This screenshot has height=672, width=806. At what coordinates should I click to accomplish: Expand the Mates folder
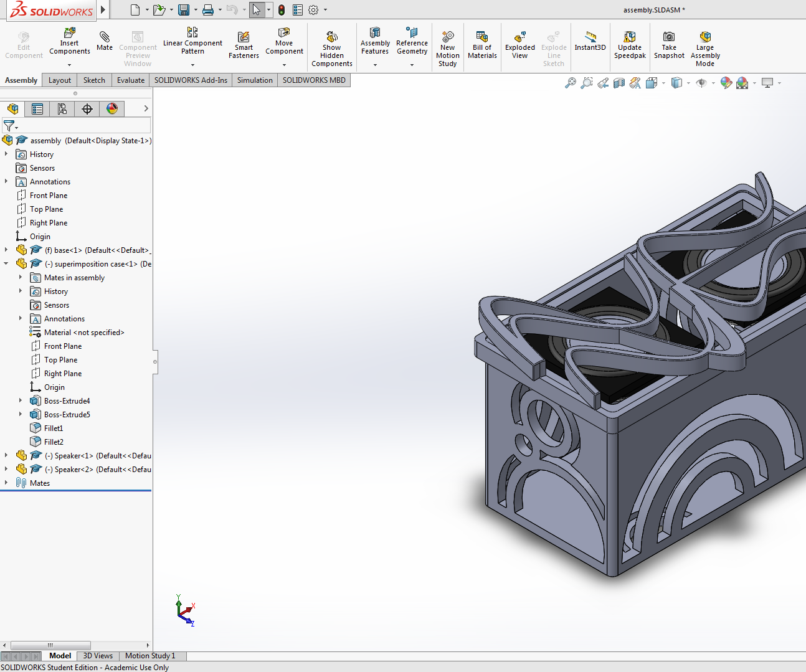6,483
